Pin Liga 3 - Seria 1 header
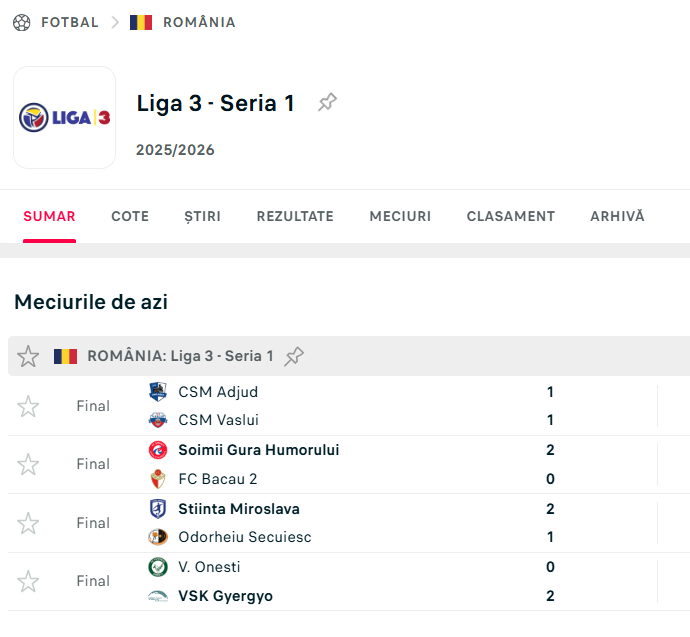The width and height of the screenshot is (690, 637). [327, 102]
